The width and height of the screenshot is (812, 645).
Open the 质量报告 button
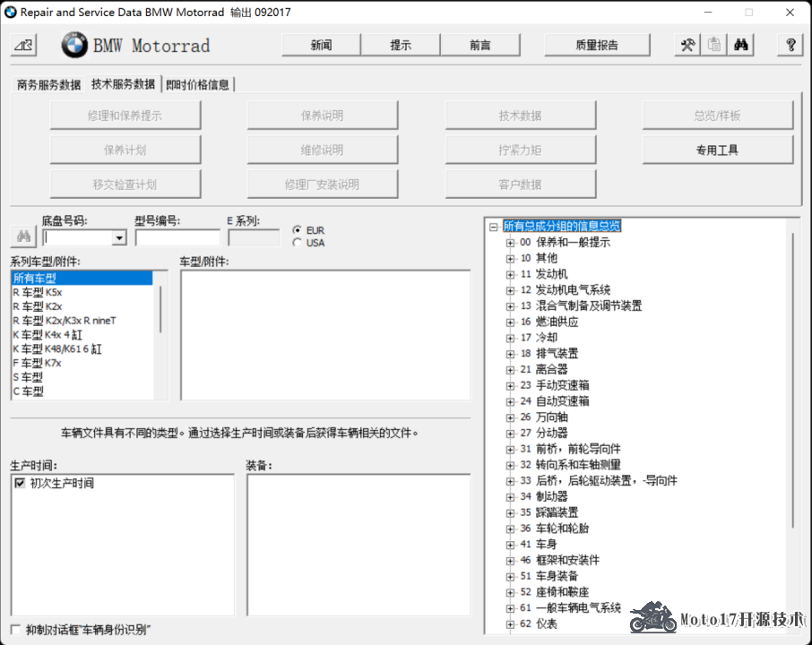coord(597,45)
